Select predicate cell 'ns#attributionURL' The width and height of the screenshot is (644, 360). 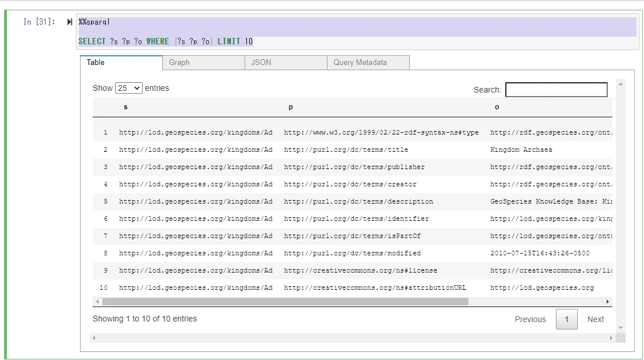(375, 288)
